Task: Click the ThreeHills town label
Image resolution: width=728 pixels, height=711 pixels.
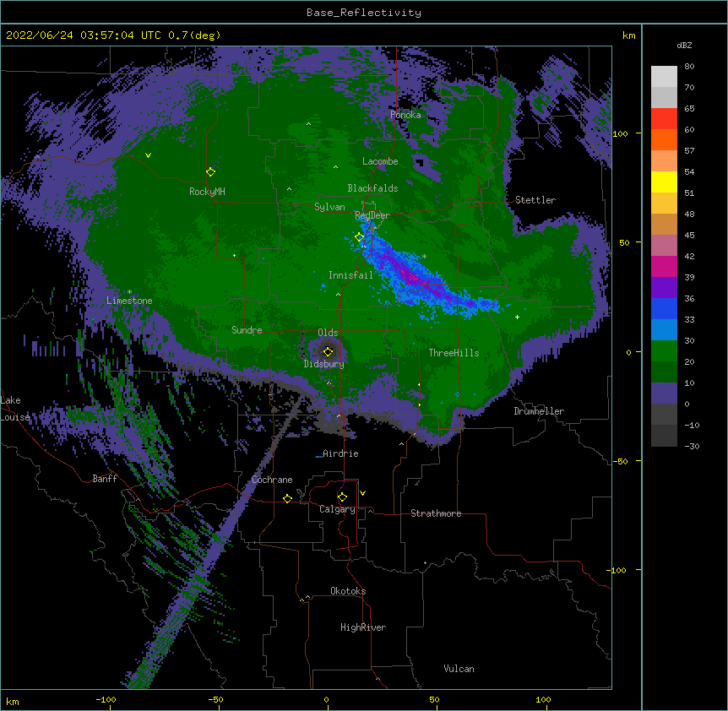Action: (x=454, y=353)
